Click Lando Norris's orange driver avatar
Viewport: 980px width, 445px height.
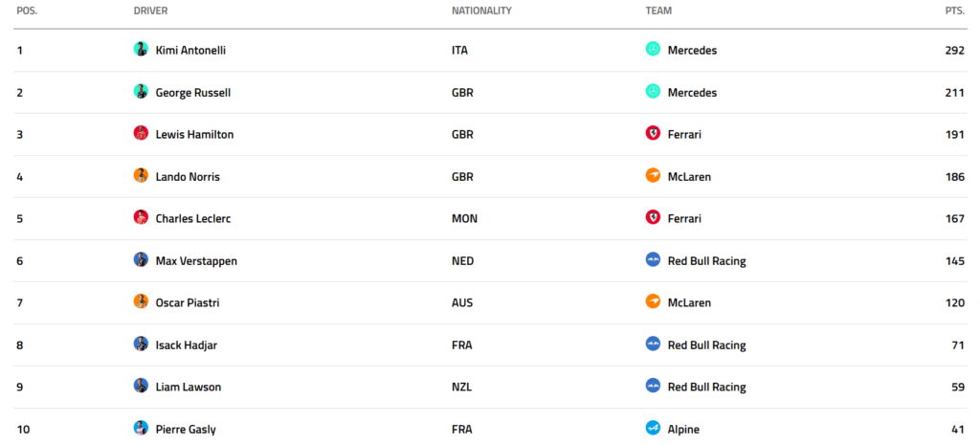tap(141, 176)
